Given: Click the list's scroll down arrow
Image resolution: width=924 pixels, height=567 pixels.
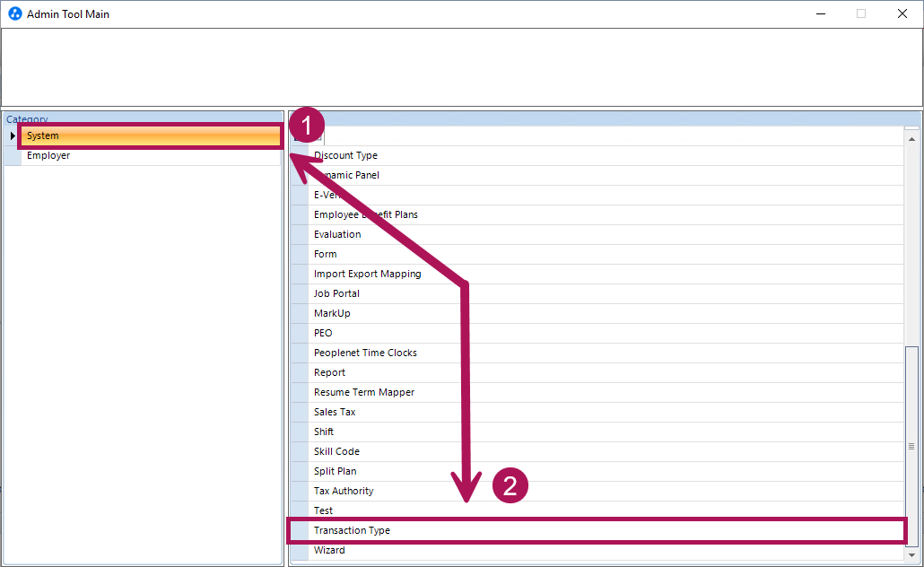Looking at the screenshot, I should click(x=911, y=554).
